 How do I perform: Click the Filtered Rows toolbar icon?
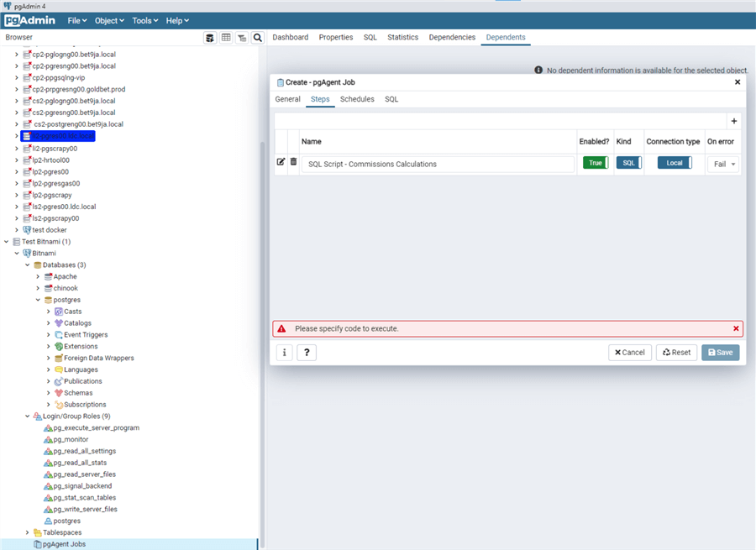[242, 38]
